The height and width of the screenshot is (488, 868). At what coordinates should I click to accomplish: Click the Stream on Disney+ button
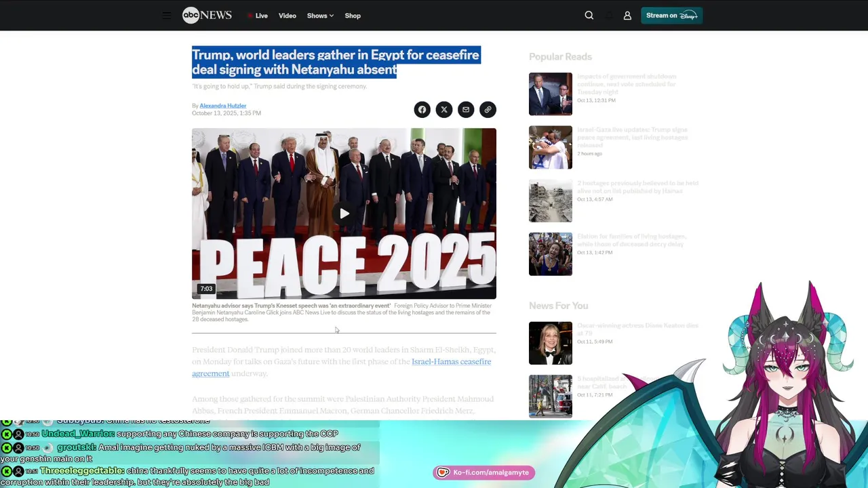pyautogui.click(x=671, y=16)
